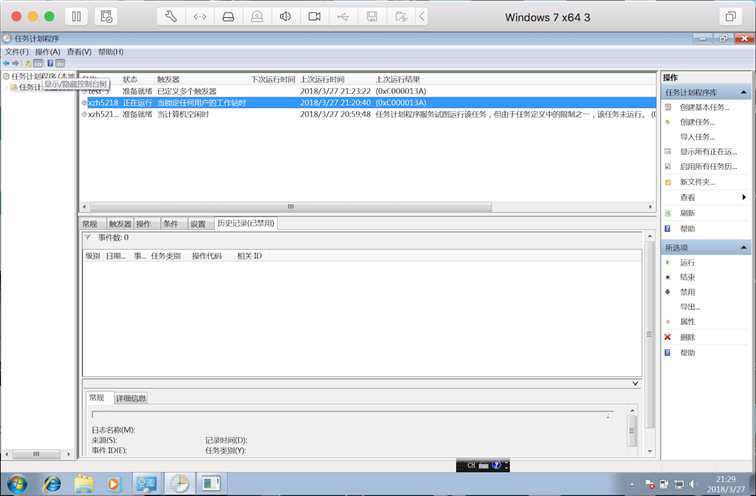The height and width of the screenshot is (496, 756).
Task: Open the Windows Start menu orb
Action: pos(17,483)
